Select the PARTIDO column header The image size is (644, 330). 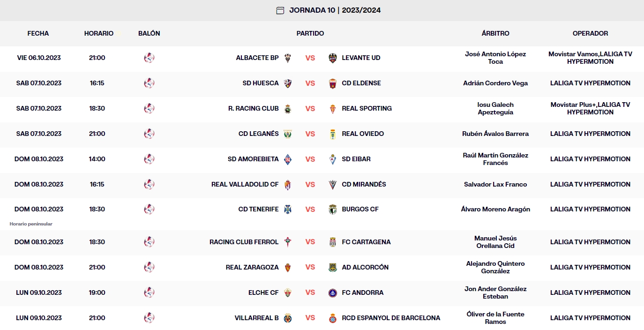point(310,33)
